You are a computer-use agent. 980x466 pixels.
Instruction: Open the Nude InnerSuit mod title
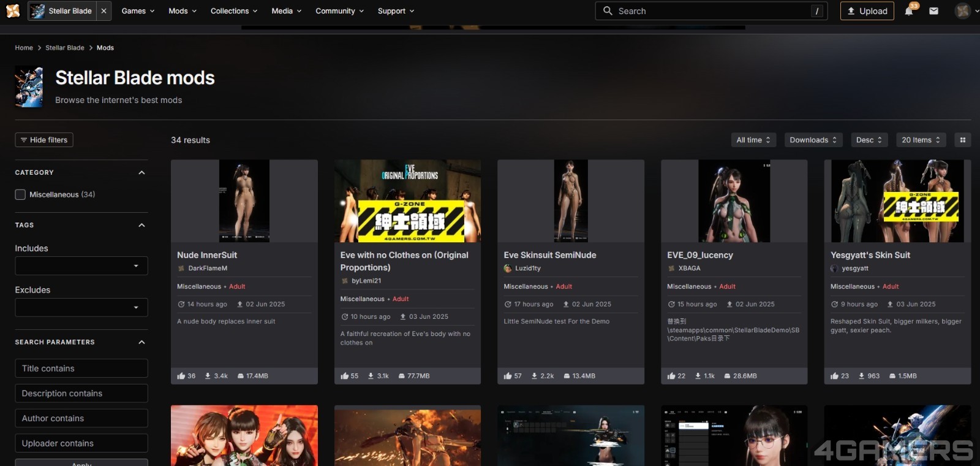pos(207,255)
